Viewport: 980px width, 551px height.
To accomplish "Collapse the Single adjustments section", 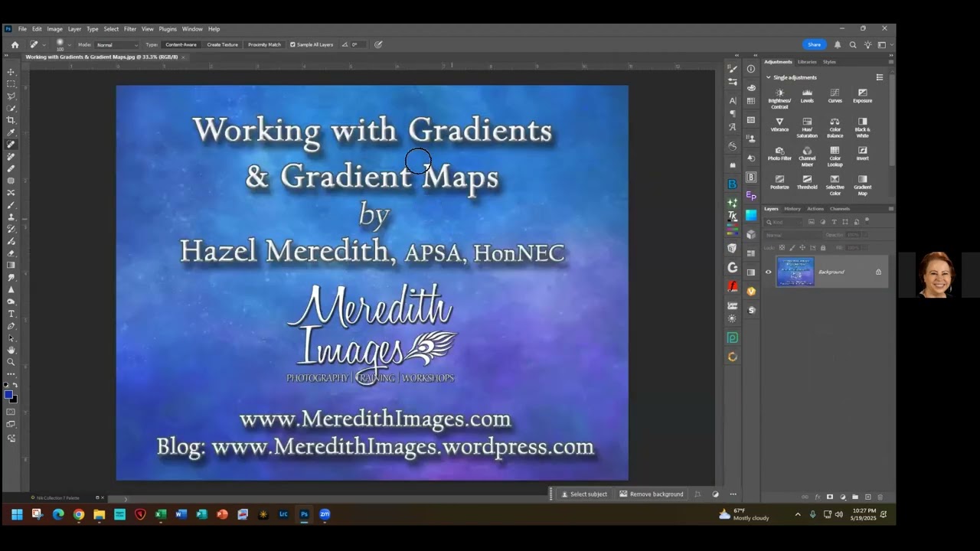I will [x=769, y=77].
